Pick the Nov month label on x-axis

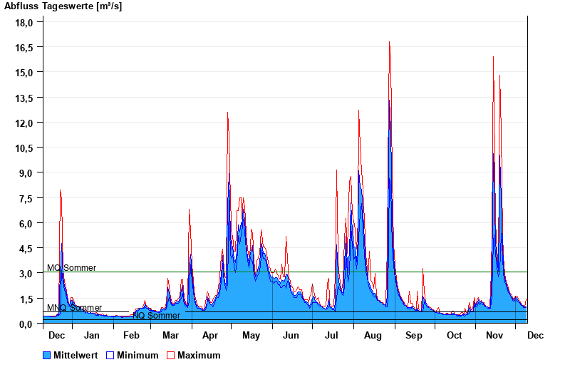pyautogui.click(x=494, y=335)
